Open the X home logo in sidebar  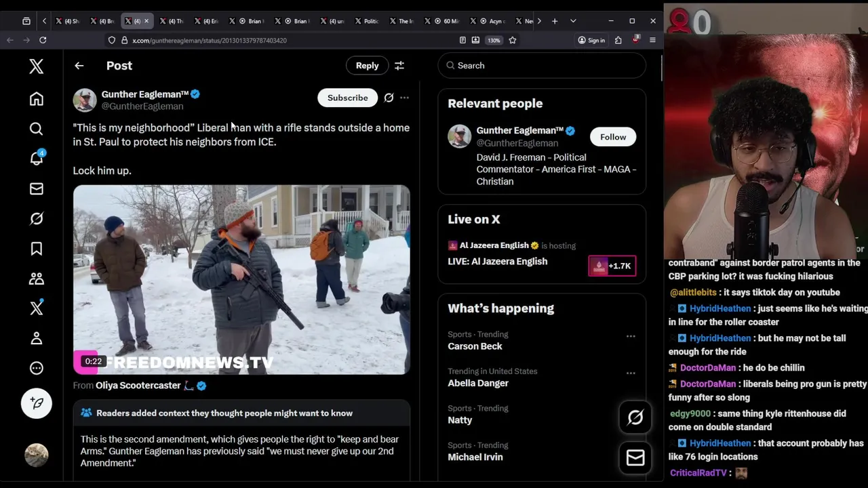37,66
